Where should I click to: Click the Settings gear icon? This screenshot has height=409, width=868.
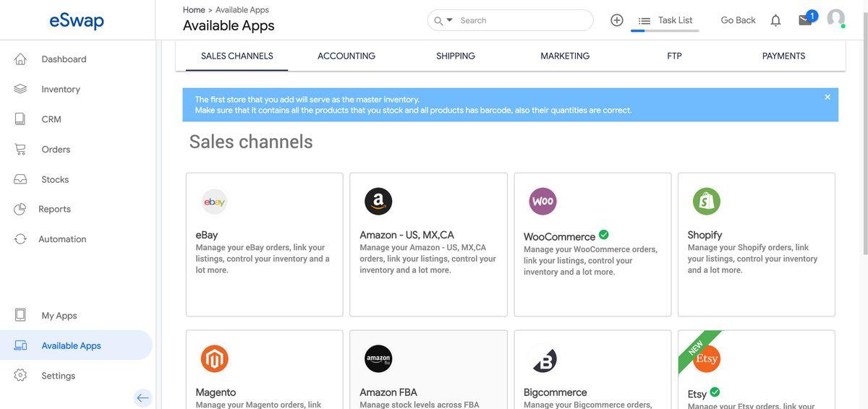pyautogui.click(x=20, y=376)
